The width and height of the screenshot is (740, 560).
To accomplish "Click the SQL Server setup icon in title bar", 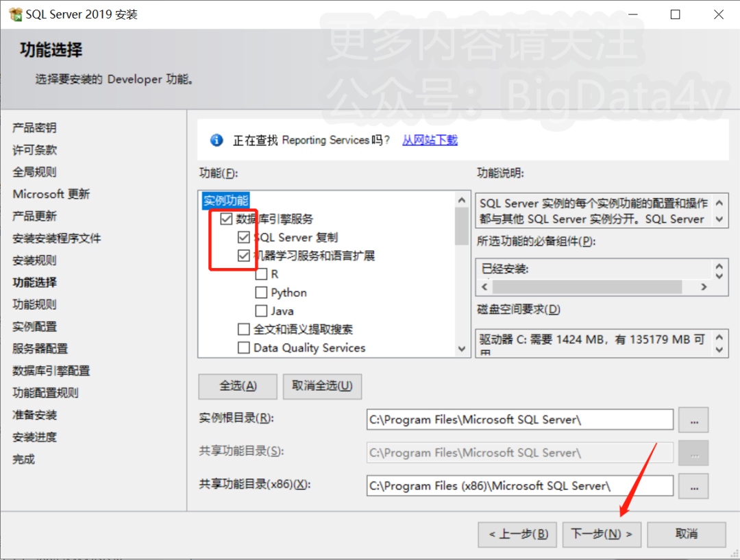I will point(15,14).
